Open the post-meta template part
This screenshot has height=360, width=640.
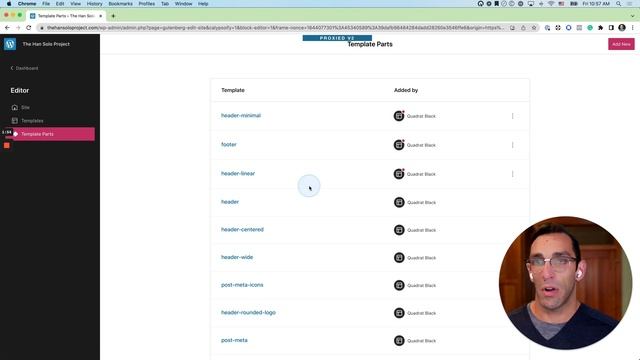click(234, 340)
